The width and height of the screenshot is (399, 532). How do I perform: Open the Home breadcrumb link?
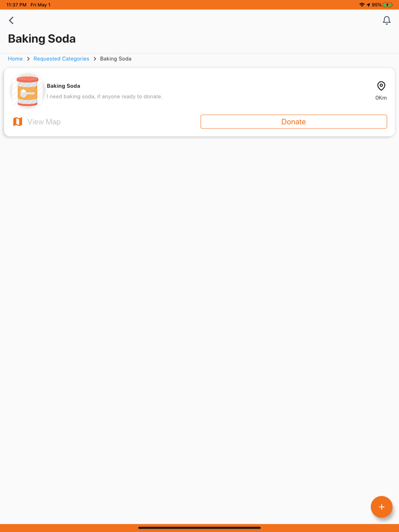point(15,59)
